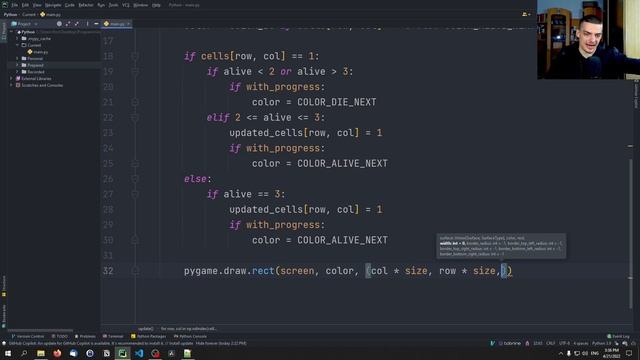Open the View menu
This screenshot has height=360, width=640.
coord(37,5)
